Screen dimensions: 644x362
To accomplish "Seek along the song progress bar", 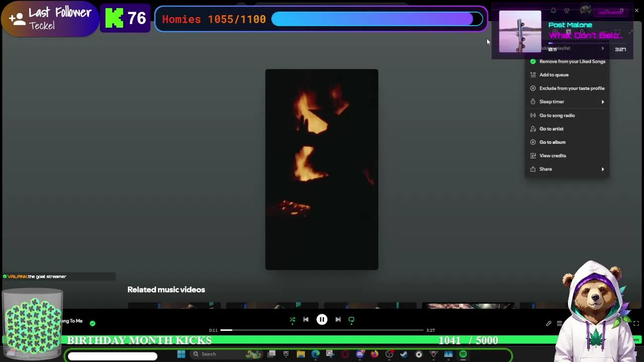I will click(x=322, y=330).
